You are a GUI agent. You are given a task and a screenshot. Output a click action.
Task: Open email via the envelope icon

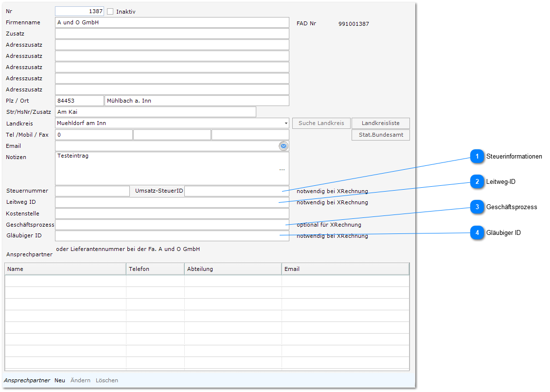coord(284,146)
